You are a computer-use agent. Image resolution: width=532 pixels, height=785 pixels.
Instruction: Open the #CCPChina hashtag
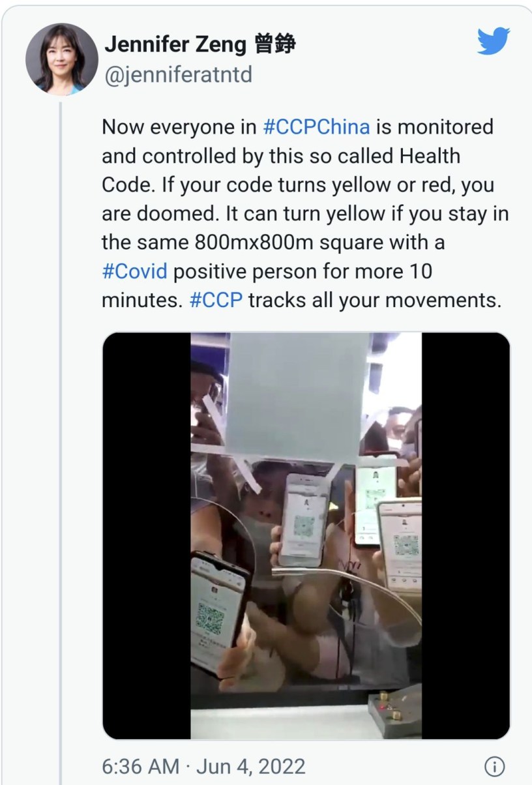click(316, 126)
